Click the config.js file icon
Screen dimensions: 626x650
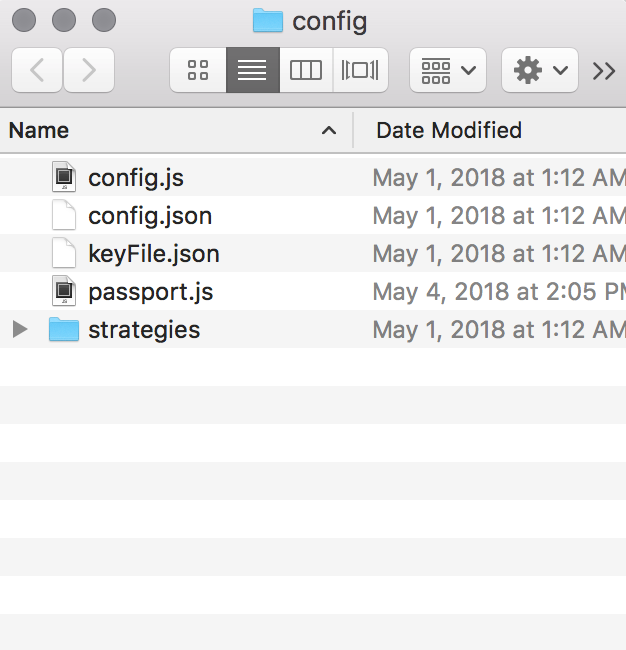coord(64,178)
